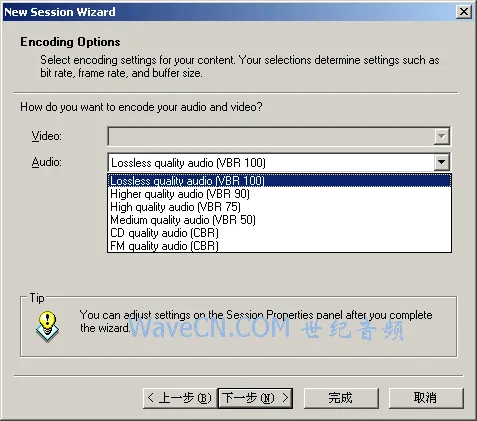Click the Video field label

tap(47, 136)
